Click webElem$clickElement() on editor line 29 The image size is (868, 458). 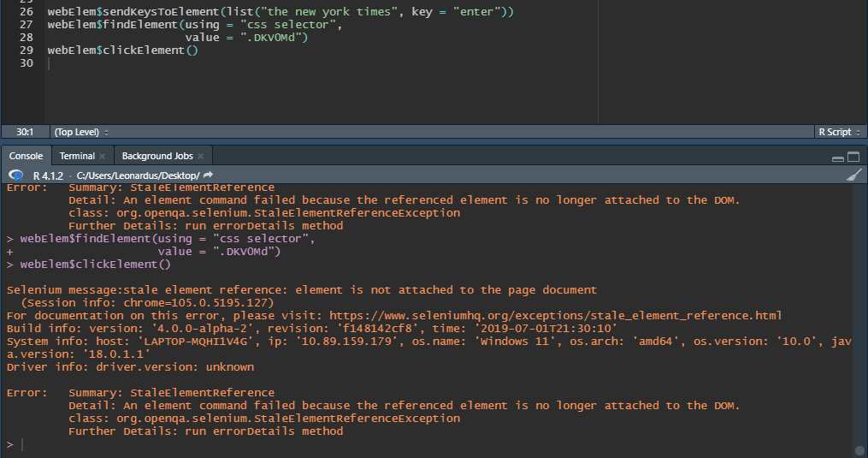[x=122, y=50]
